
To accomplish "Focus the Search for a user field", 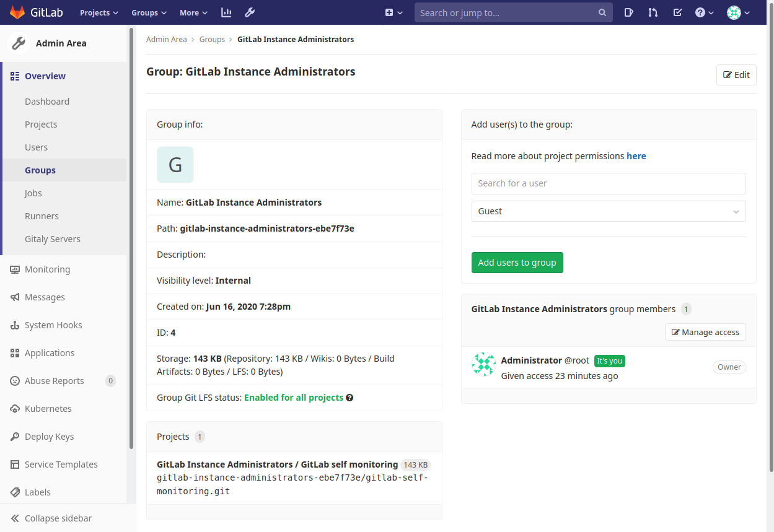I will point(609,183).
